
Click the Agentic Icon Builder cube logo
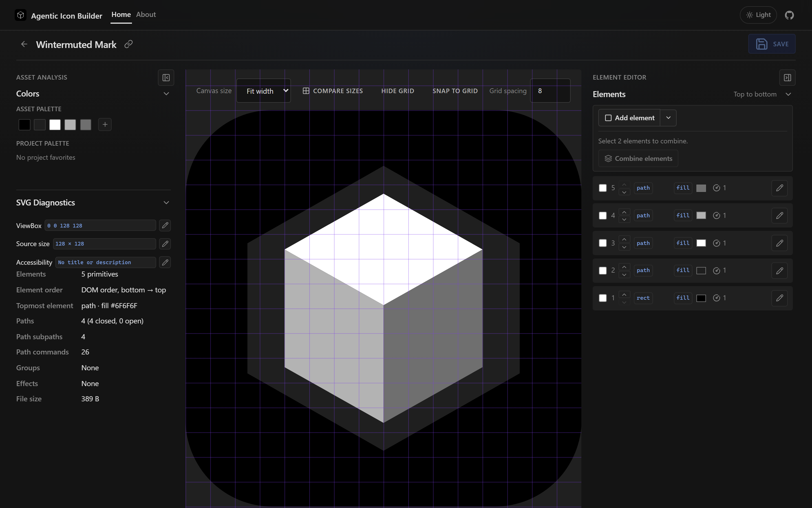[21, 15]
